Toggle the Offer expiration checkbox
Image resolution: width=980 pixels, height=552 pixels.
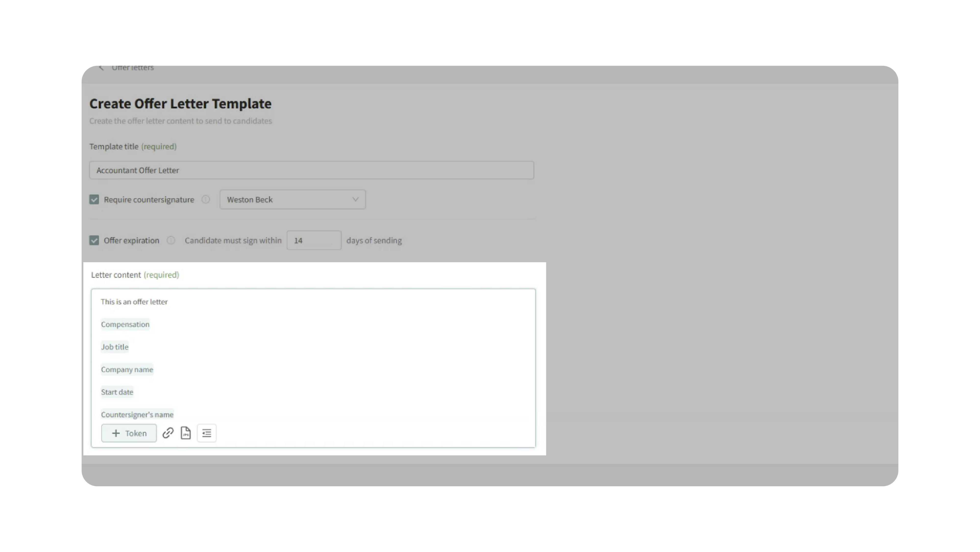click(94, 240)
